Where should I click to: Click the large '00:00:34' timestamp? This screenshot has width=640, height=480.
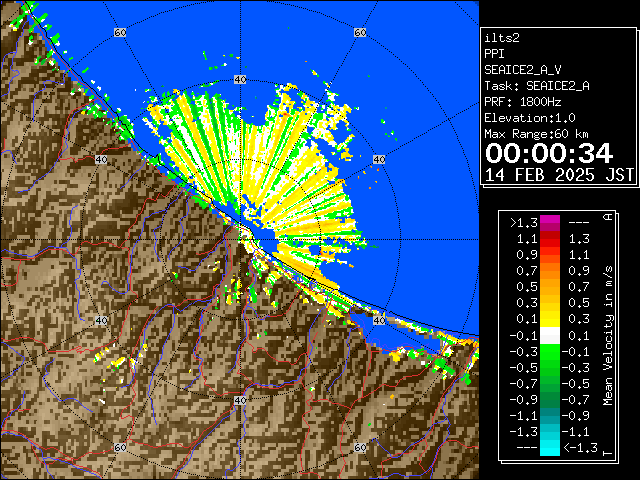pos(549,153)
